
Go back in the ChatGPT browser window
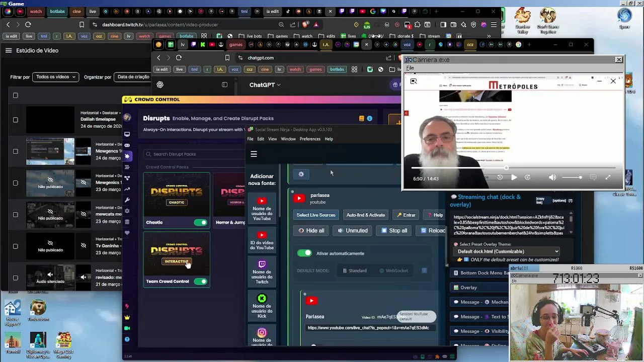pyautogui.click(x=158, y=58)
